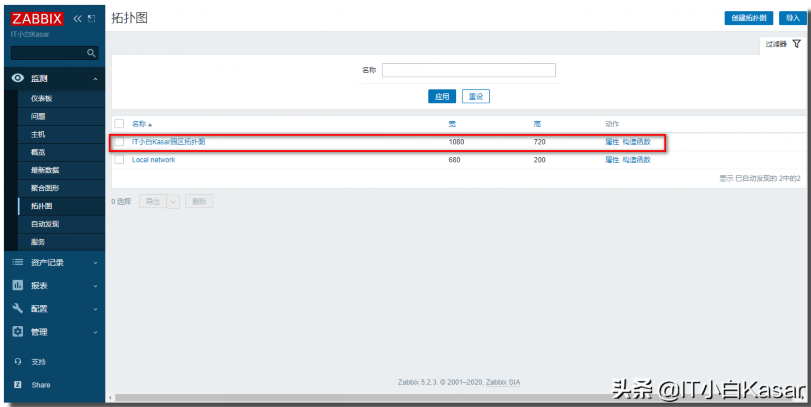The image size is (811, 407).
Task: Click the width value 680
Action: (454, 160)
